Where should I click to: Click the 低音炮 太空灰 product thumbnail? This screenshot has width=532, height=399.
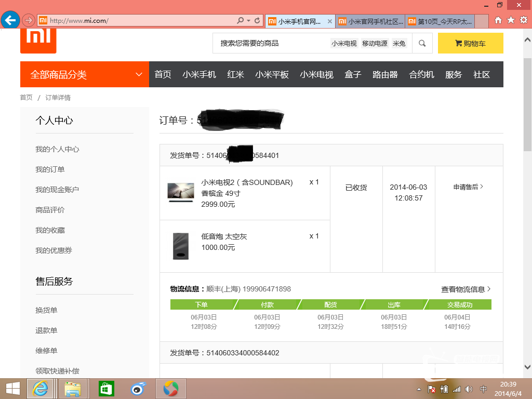pos(181,246)
